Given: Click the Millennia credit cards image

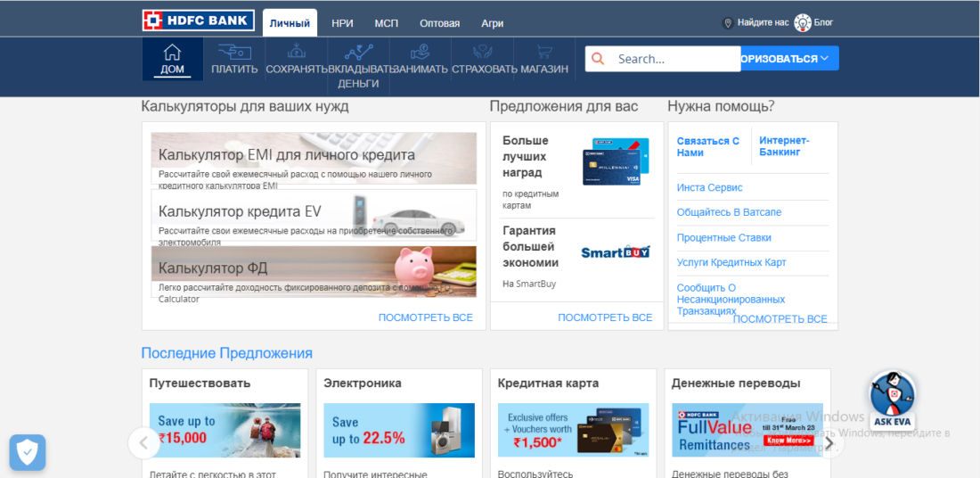Looking at the screenshot, I should click(x=616, y=161).
